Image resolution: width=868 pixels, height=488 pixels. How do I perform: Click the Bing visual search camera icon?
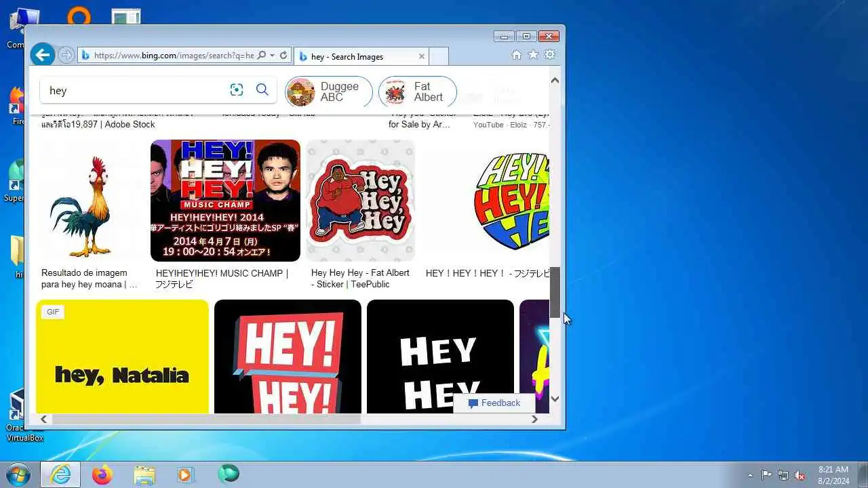tap(236, 89)
